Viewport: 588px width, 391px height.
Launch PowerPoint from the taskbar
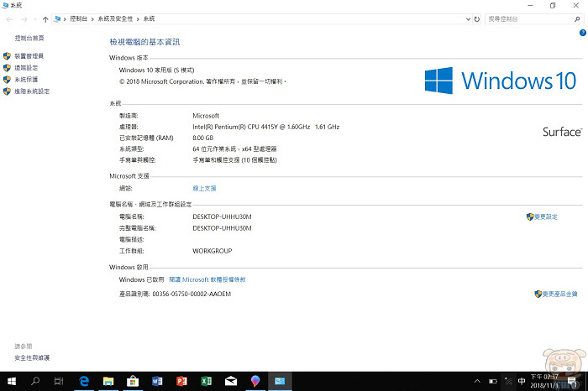click(181, 381)
